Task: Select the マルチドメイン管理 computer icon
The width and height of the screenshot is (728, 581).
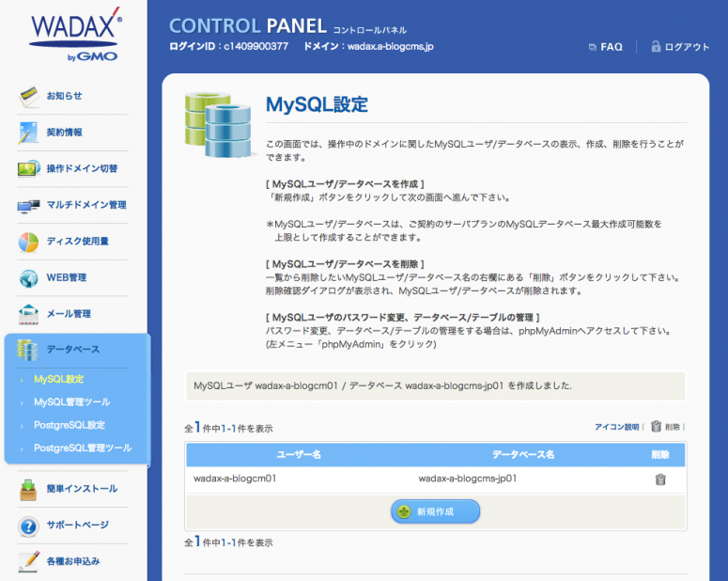Action: [x=29, y=205]
